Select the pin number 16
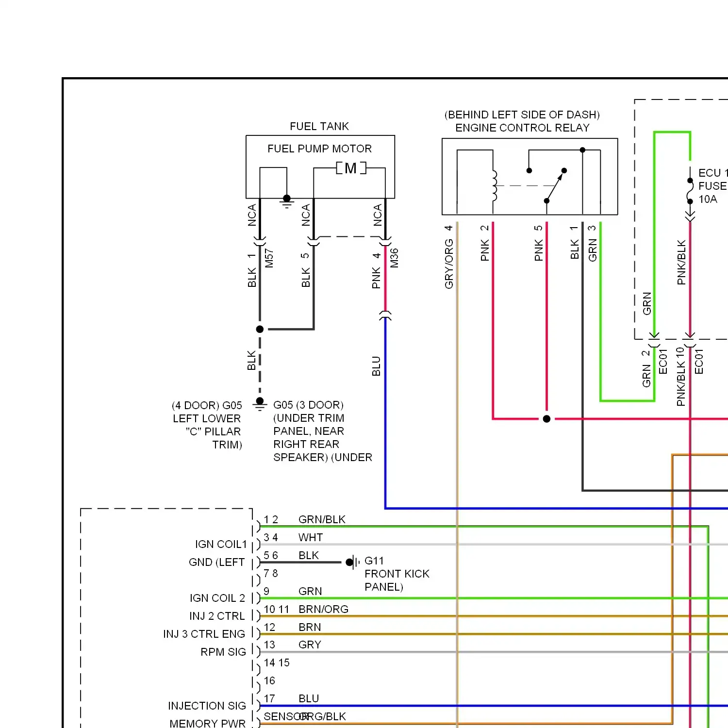The width and height of the screenshot is (728, 728). (x=269, y=680)
